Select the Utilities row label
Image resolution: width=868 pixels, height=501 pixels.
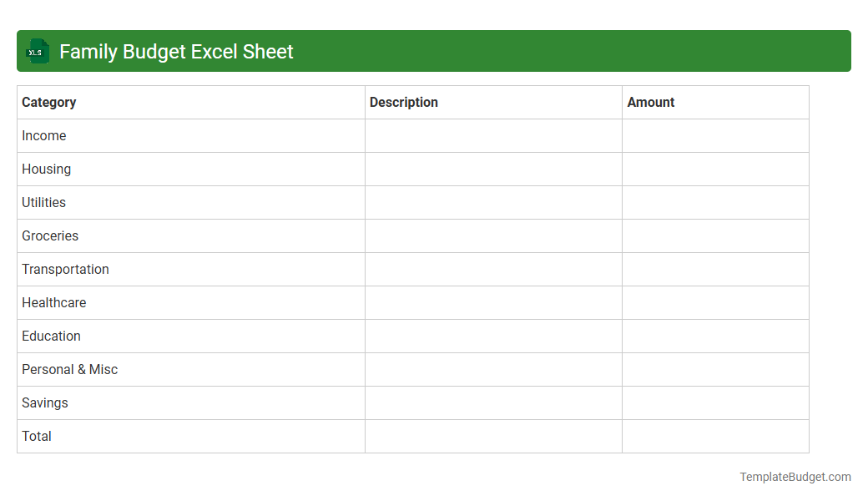tap(43, 202)
